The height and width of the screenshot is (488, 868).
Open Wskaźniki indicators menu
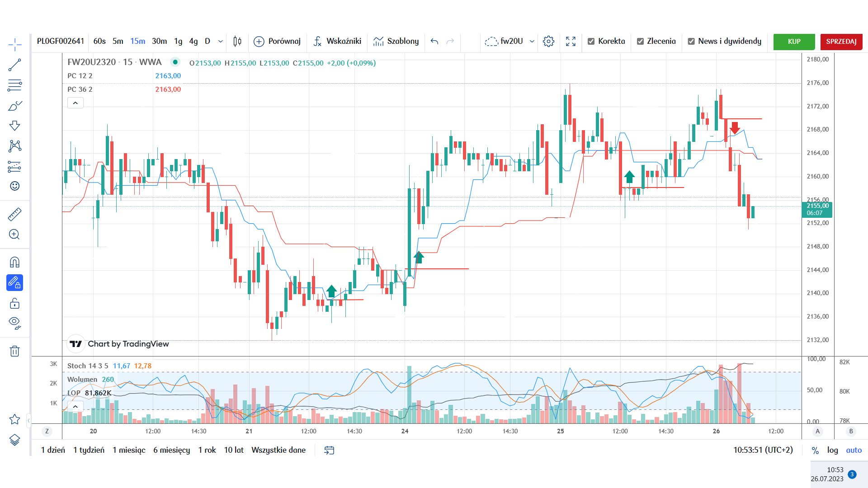pos(337,42)
